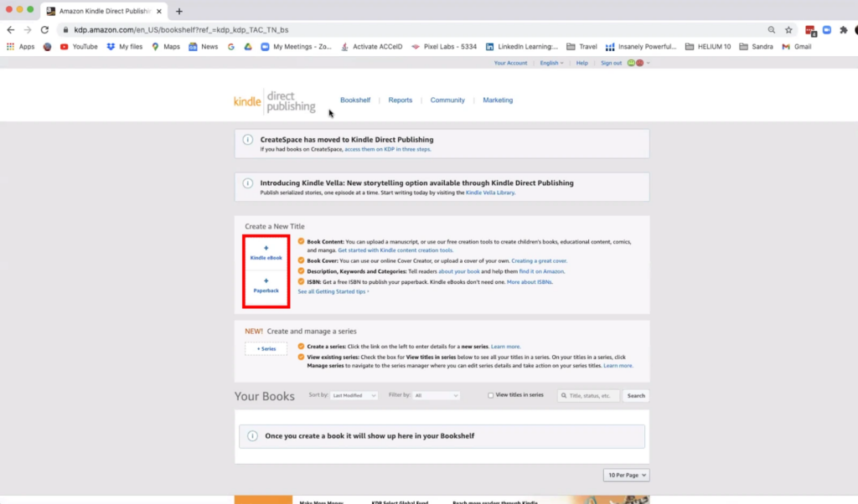Click the browser forward arrow

(x=28, y=30)
